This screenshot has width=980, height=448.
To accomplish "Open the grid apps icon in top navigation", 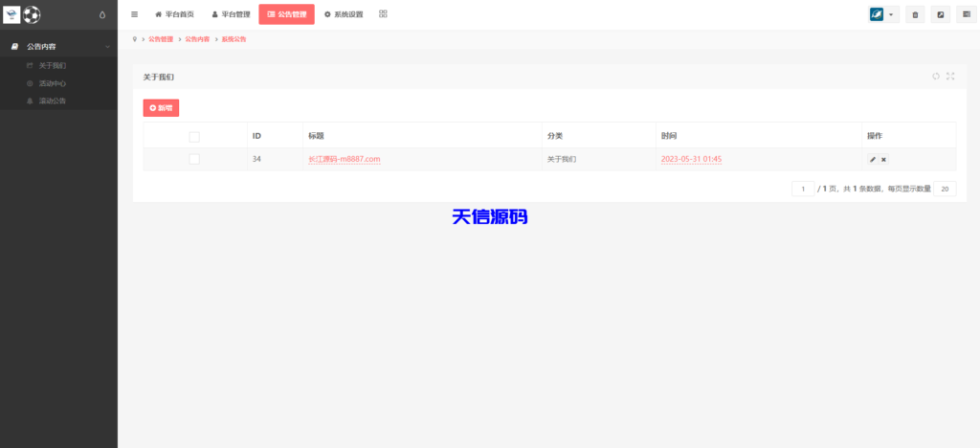I will point(383,13).
